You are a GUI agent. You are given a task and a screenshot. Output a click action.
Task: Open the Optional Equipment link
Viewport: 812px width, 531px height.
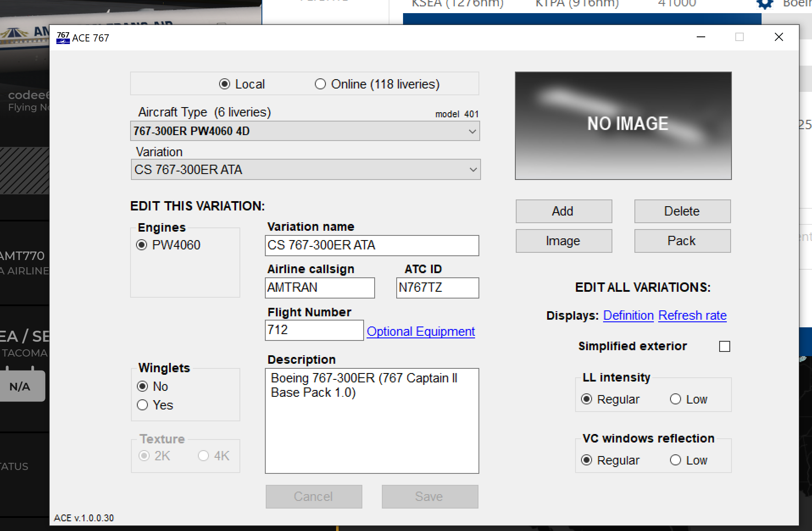[x=420, y=332]
